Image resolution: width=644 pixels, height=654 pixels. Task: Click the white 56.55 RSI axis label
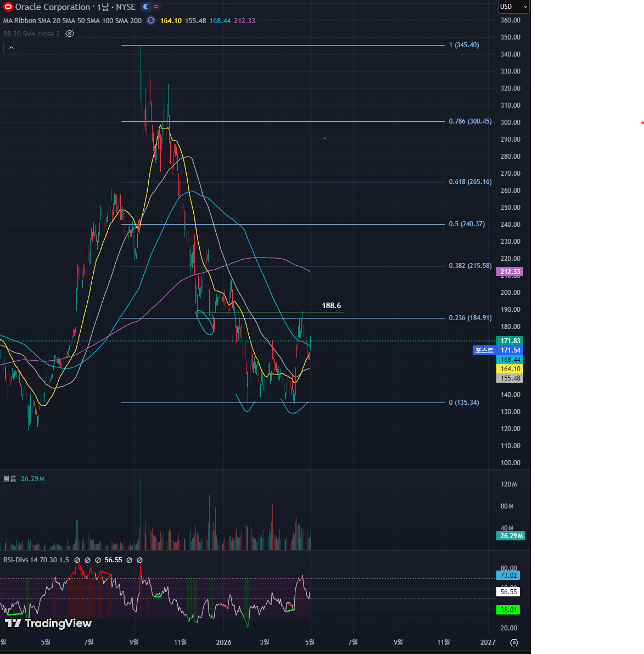coord(508,591)
